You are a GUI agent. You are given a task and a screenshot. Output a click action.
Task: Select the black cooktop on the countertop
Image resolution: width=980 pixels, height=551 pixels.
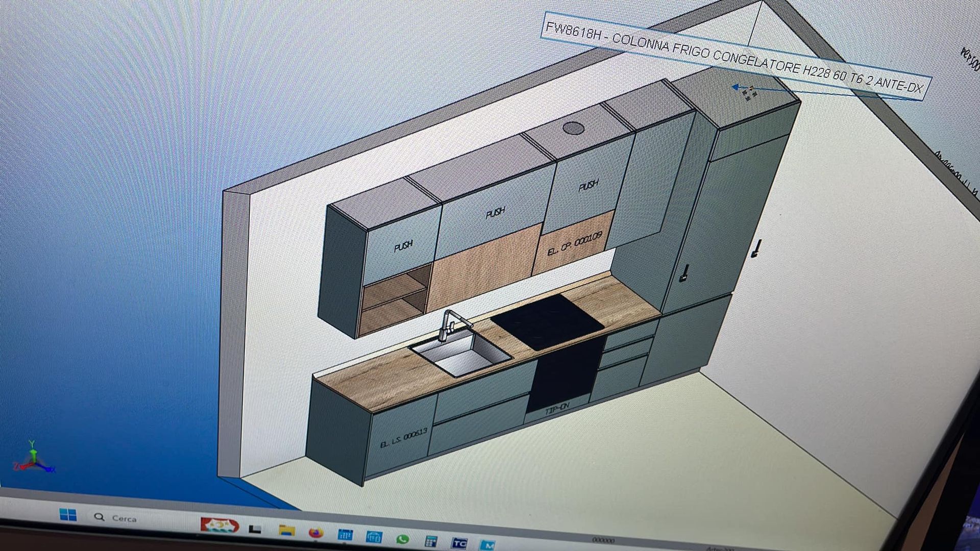coord(547,320)
